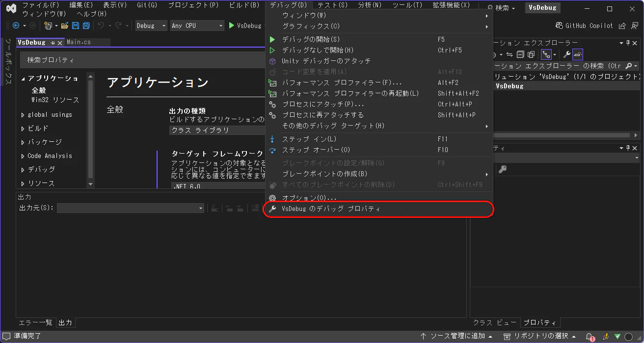Choose Attach Unity Debugger in the Debug menu
644x343 pixels.
point(379,61)
